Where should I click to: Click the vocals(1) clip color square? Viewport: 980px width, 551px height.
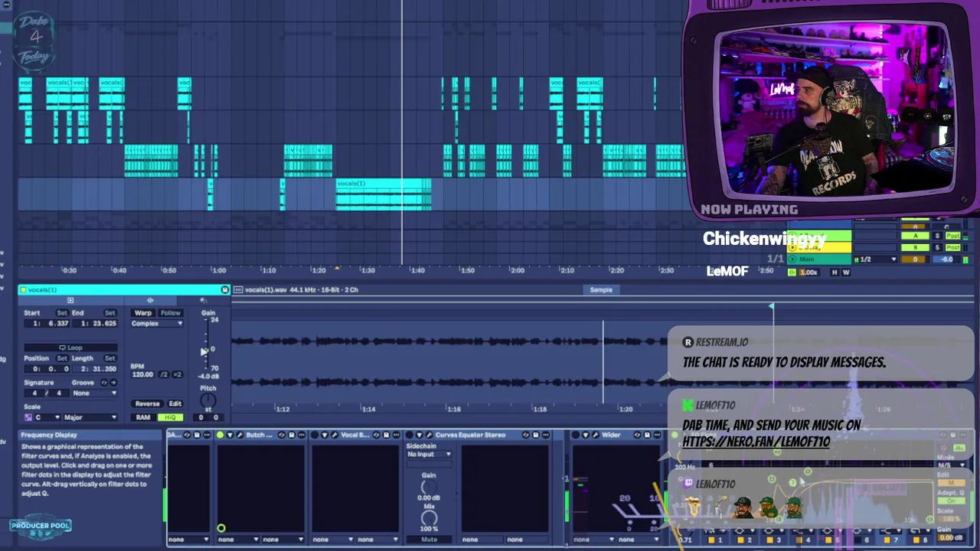23,290
